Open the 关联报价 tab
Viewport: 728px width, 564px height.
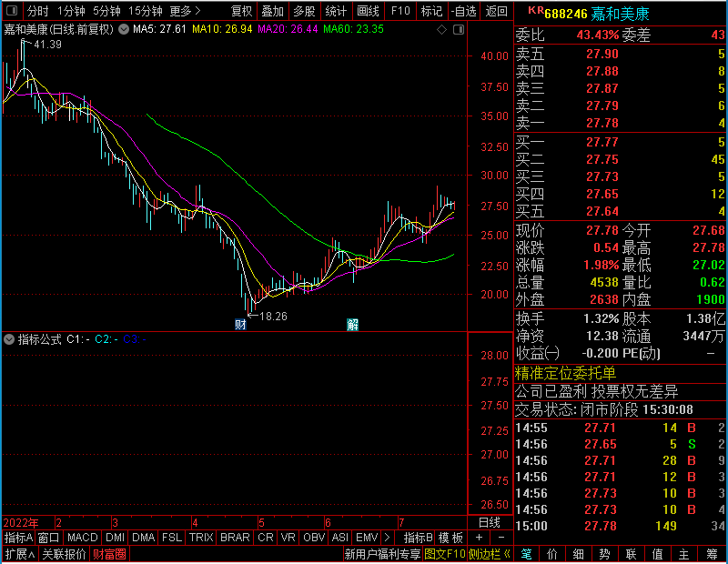64,554
